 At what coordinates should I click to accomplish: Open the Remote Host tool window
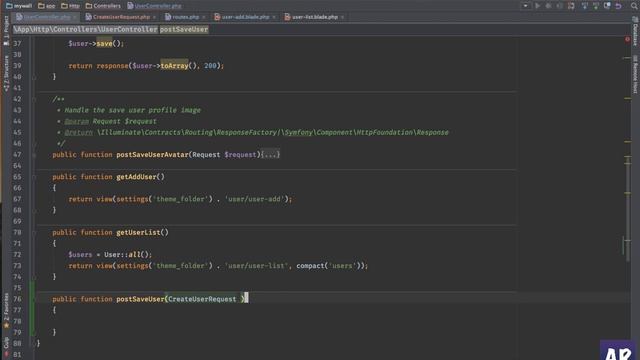pos(636,74)
